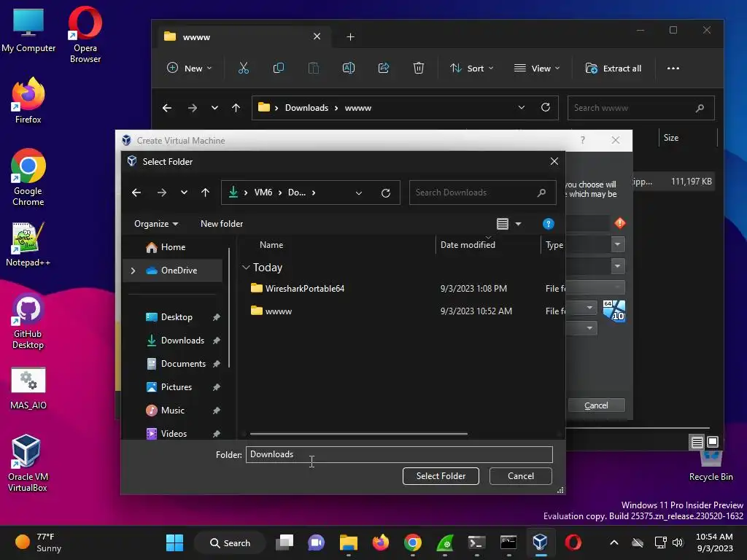Open View menu in File Explorer
Screen dimensions: 747x560
coord(537,68)
